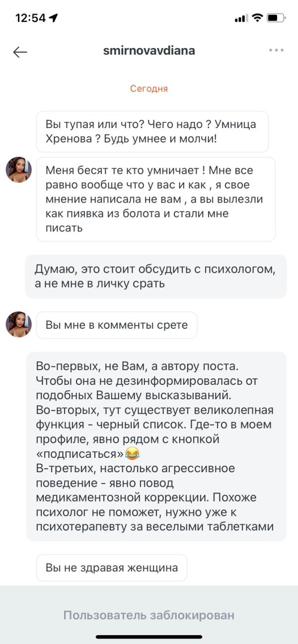
Task: Tap the back arrow icon
Action: tap(20, 52)
